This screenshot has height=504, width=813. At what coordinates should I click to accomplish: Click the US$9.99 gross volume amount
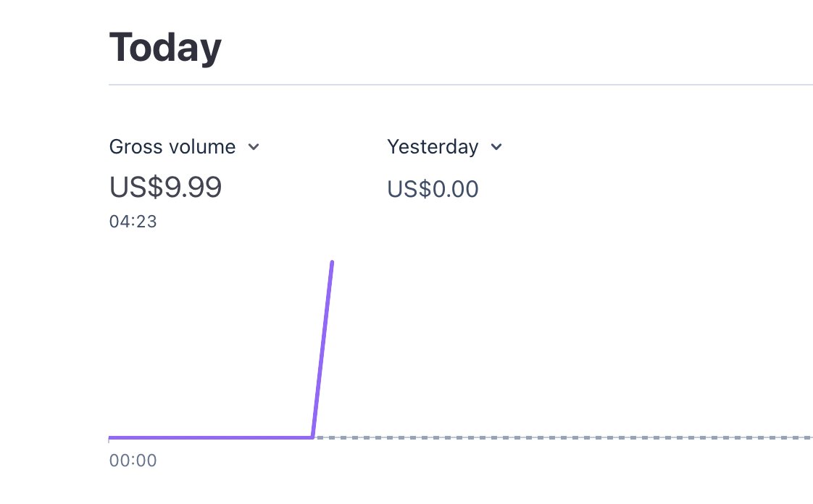(165, 187)
